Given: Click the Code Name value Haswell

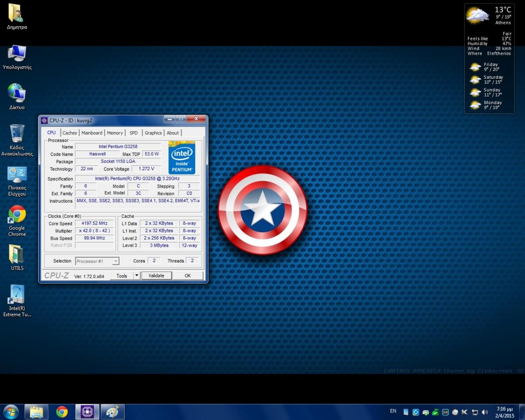Looking at the screenshot, I should [97, 154].
